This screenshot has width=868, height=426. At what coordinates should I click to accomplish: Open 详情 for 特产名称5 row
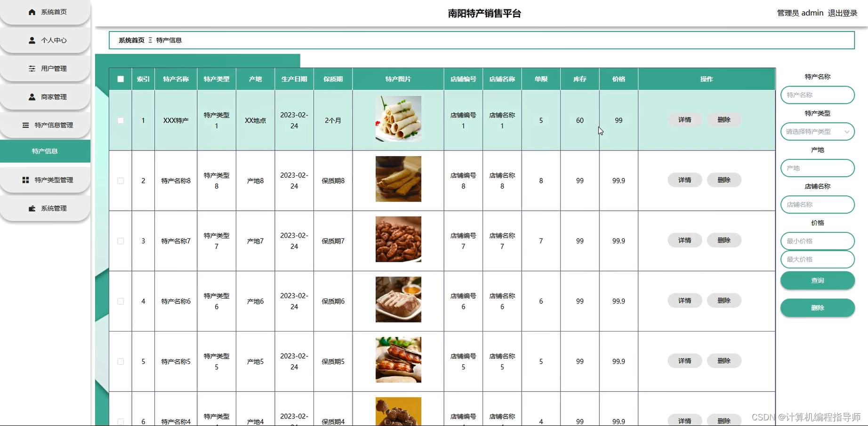tap(685, 361)
